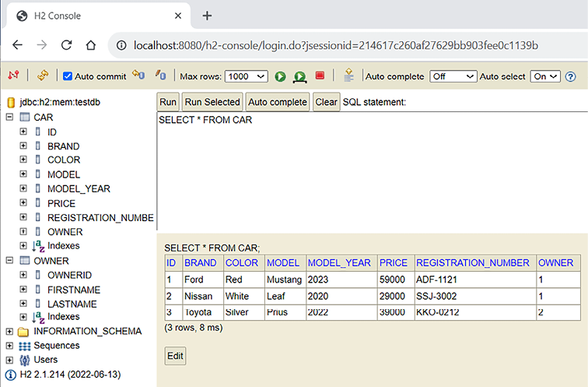The image size is (588, 387).
Task: Toggle the Auto commit checkbox
Action: (x=68, y=76)
